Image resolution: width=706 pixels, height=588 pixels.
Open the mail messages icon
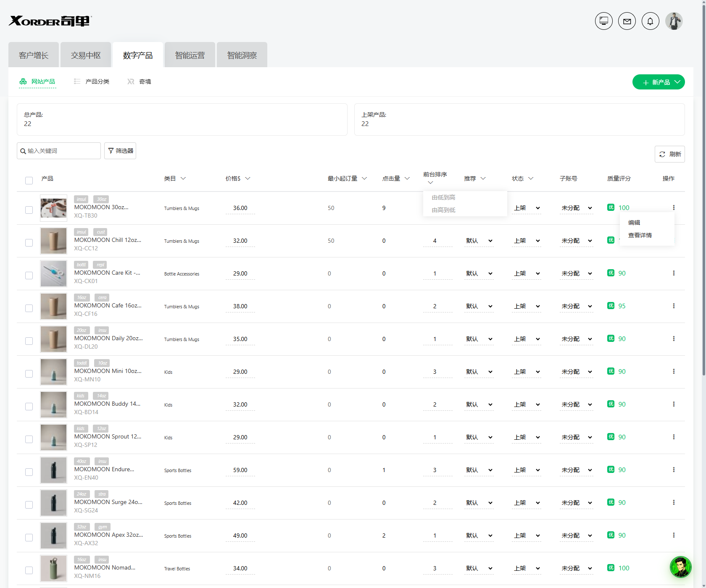click(627, 21)
